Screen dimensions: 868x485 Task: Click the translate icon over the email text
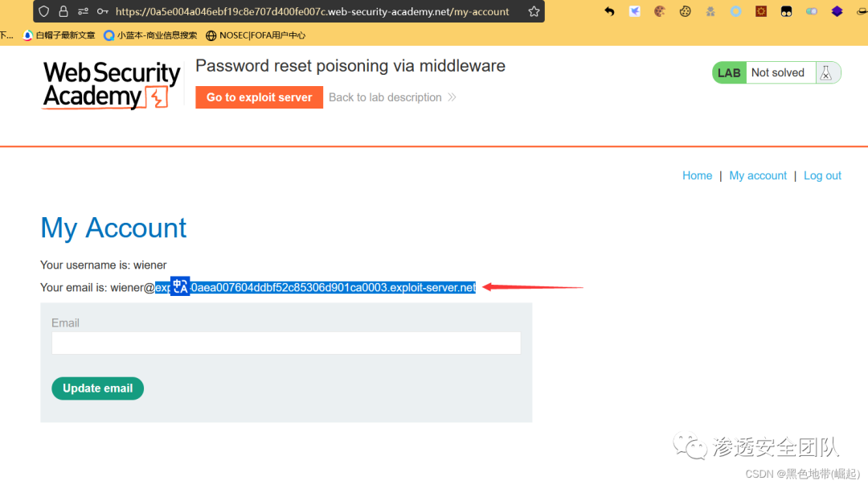[x=180, y=286]
